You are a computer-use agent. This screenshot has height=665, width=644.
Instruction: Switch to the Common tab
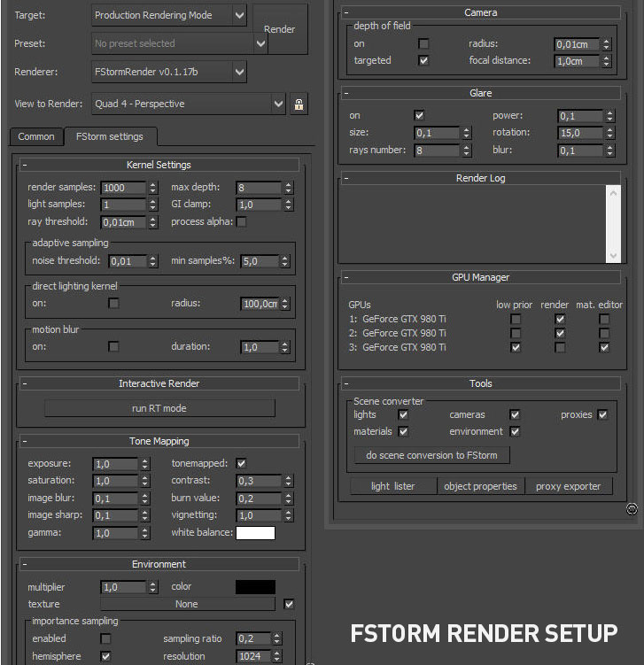tap(36, 136)
